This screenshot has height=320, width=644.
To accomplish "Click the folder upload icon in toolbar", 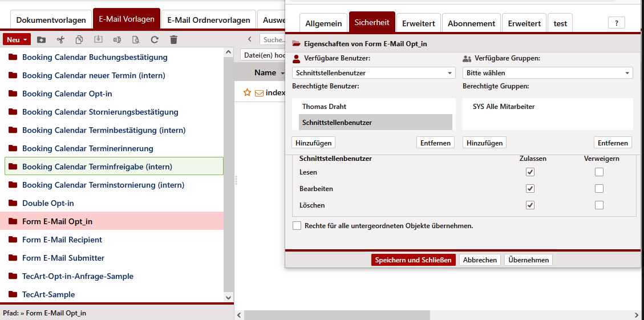I will point(41,40).
